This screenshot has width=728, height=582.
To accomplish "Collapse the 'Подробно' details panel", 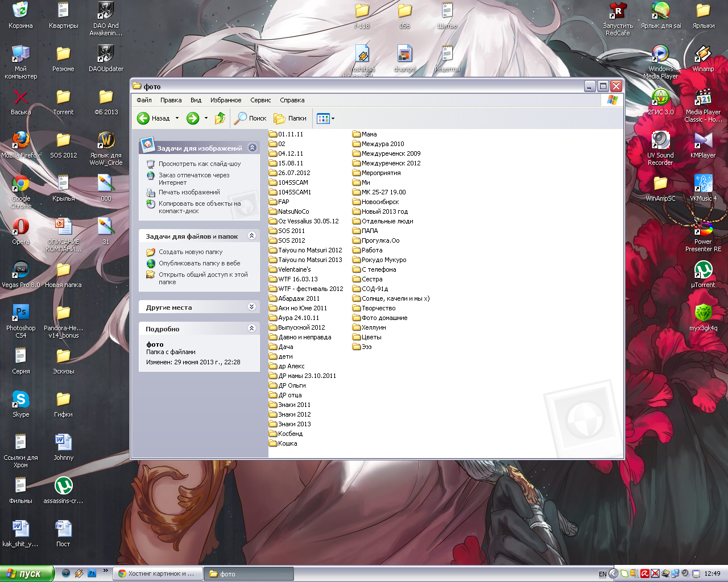I will (252, 329).
